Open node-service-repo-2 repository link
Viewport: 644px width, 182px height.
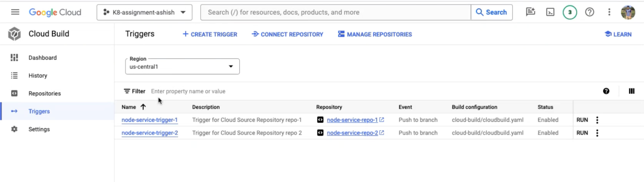352,133
